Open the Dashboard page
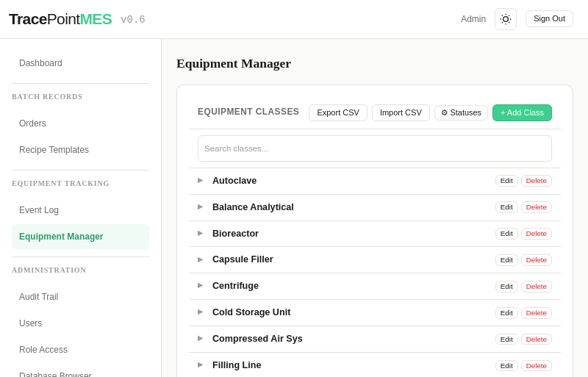The width and height of the screenshot is (588, 377). (80, 63)
